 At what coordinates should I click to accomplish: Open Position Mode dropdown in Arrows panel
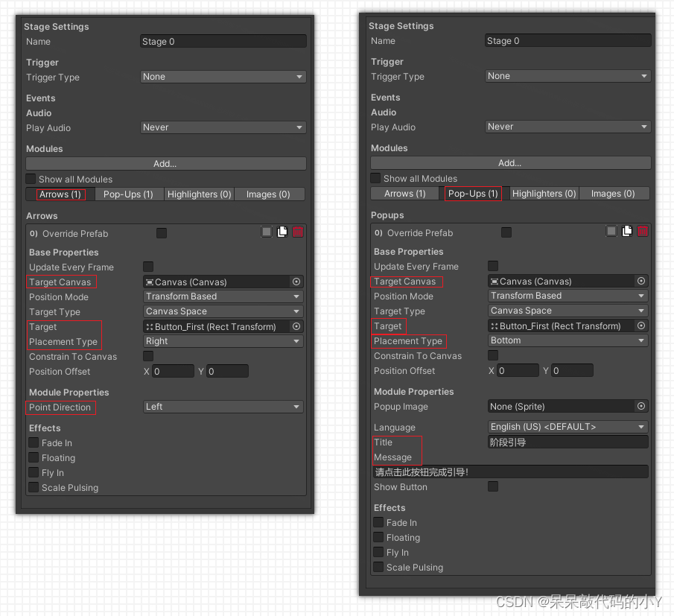[x=223, y=296]
